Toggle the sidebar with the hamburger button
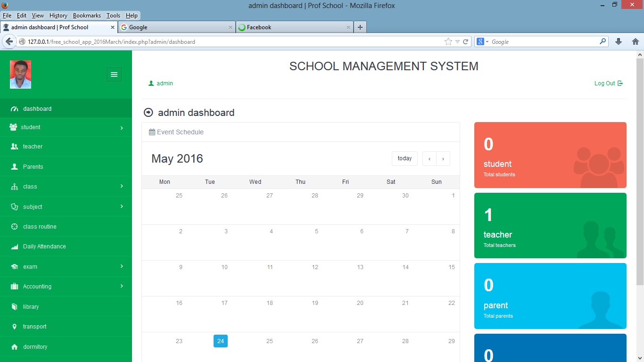This screenshot has height=362, width=644. click(x=114, y=74)
